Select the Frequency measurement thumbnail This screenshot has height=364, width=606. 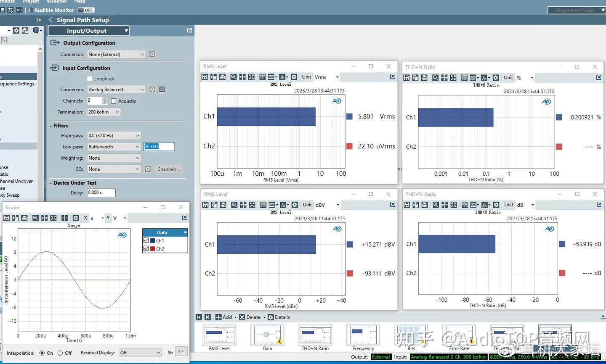(x=363, y=336)
